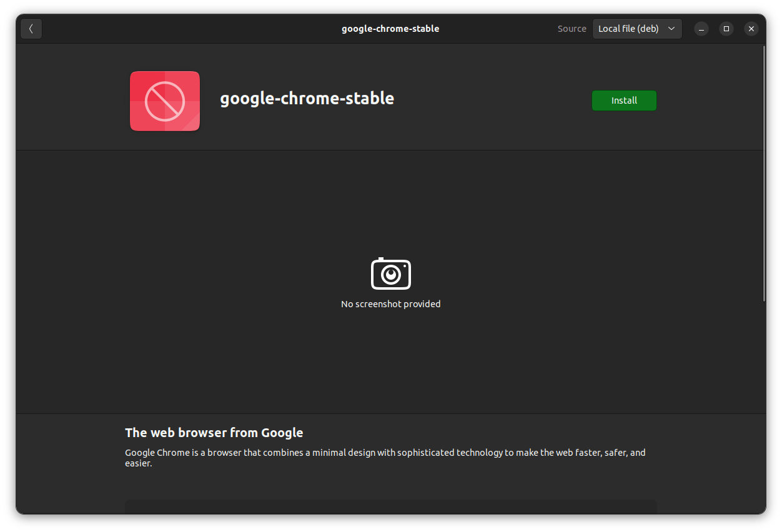This screenshot has height=532, width=782.
Task: Click the app name next to the icon
Action: pos(307,98)
